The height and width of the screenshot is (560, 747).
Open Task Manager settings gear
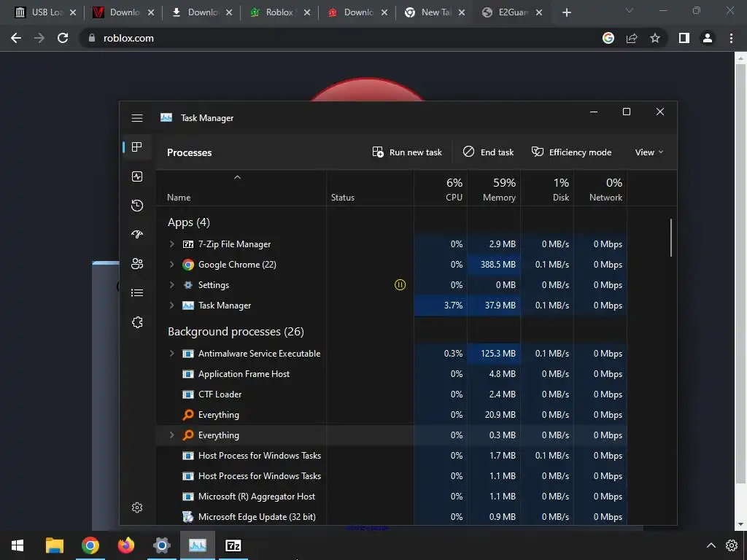point(136,507)
